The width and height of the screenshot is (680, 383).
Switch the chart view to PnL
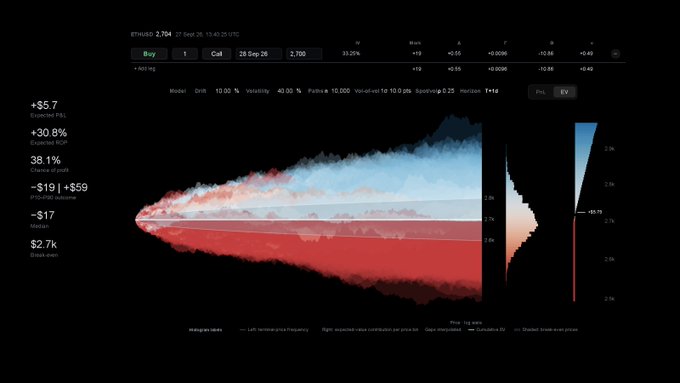click(x=541, y=92)
